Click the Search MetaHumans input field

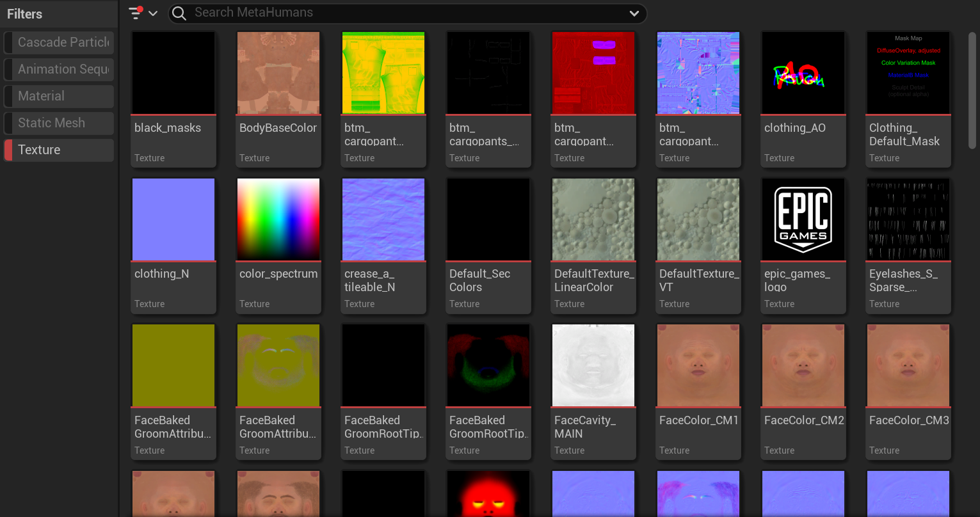click(407, 13)
